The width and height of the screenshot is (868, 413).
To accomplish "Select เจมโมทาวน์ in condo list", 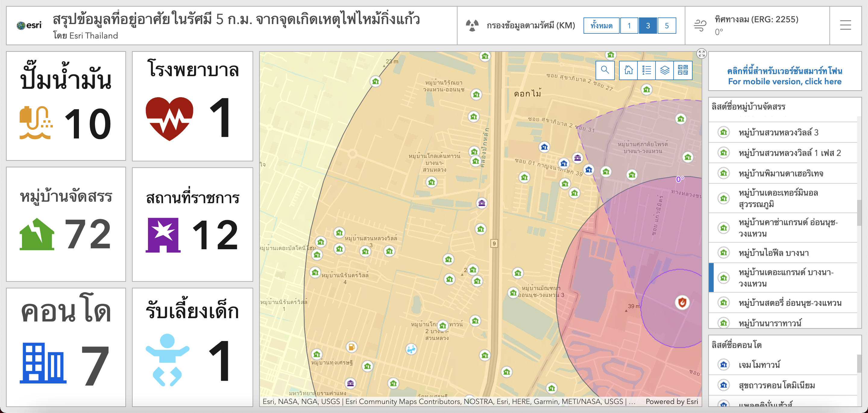I will [x=759, y=365].
